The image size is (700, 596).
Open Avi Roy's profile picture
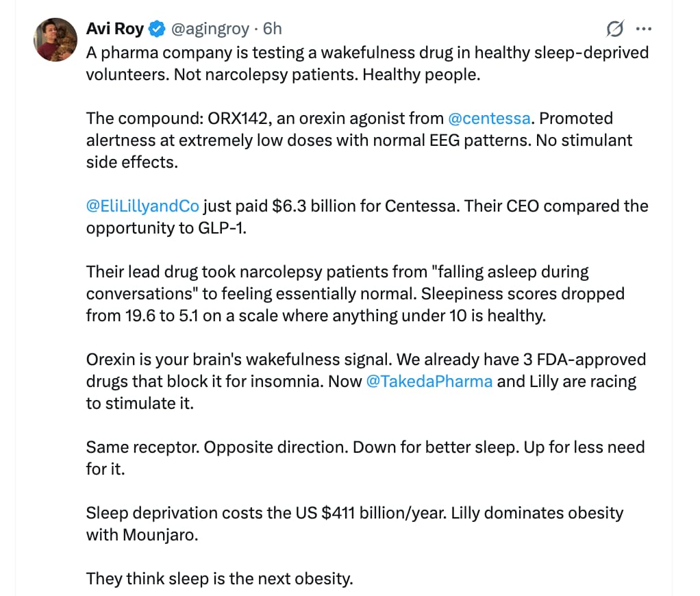pos(55,39)
